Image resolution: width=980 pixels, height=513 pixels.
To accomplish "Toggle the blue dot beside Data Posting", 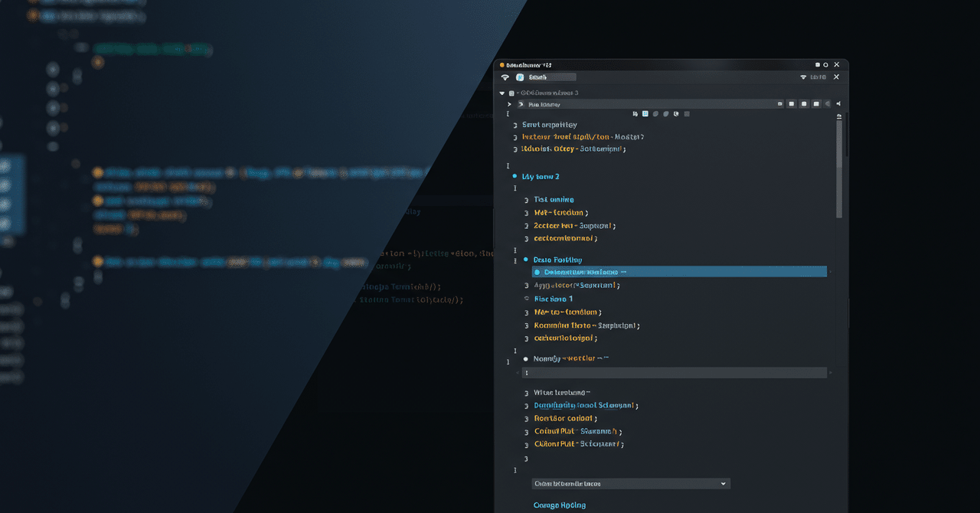I will (526, 260).
